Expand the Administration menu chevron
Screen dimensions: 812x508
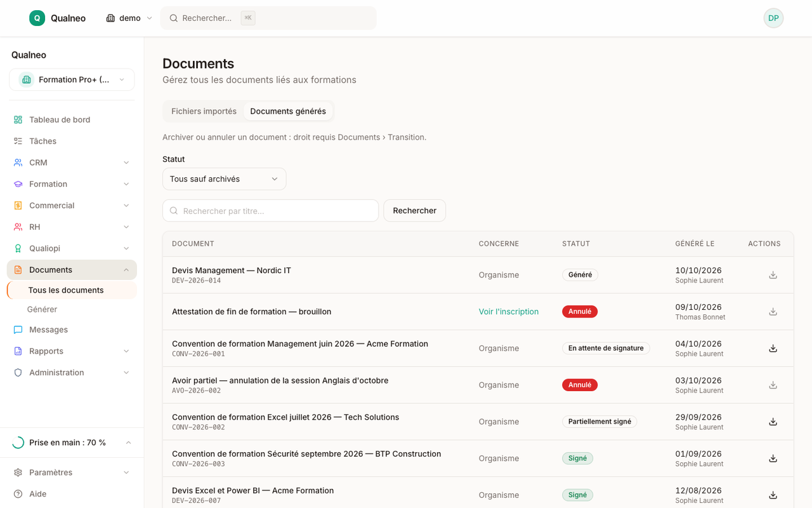(126, 373)
